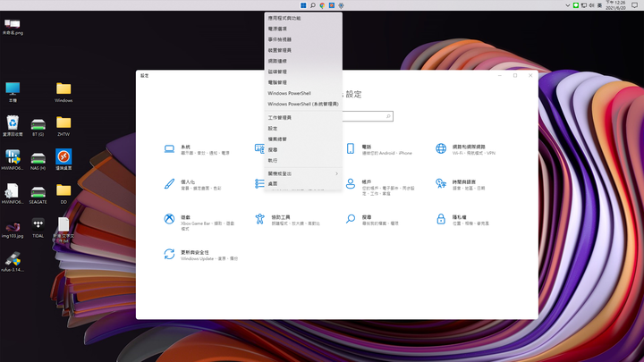Click the taskbar clock showing 12:26
Image resolution: width=644 pixels, height=362 pixels.
coord(615,5)
